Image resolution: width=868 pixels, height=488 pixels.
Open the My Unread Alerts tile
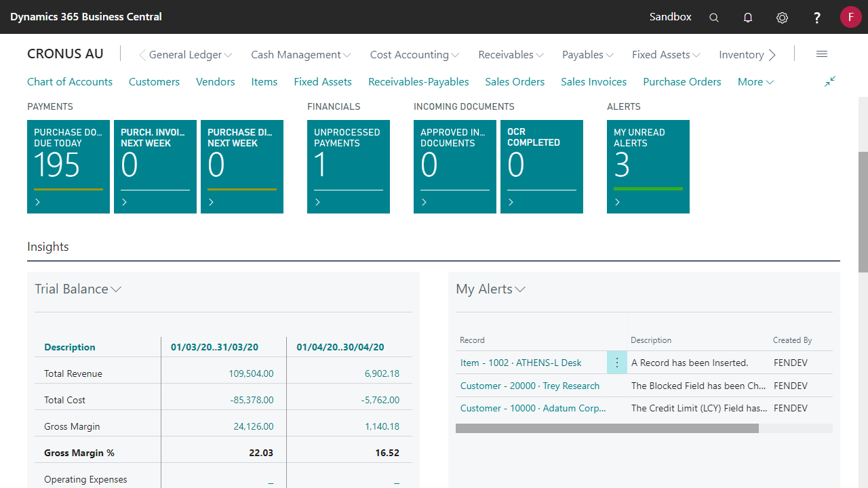(x=648, y=167)
